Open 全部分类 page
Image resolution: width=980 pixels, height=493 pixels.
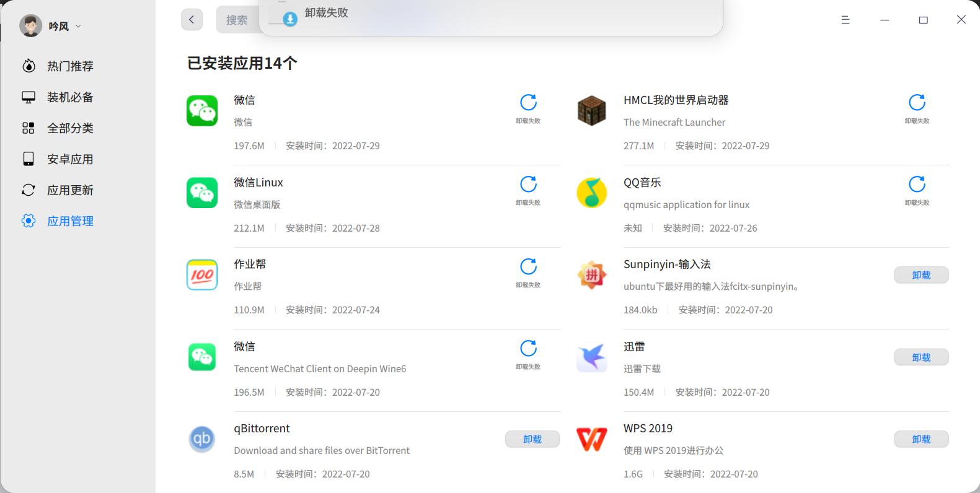[x=70, y=128]
